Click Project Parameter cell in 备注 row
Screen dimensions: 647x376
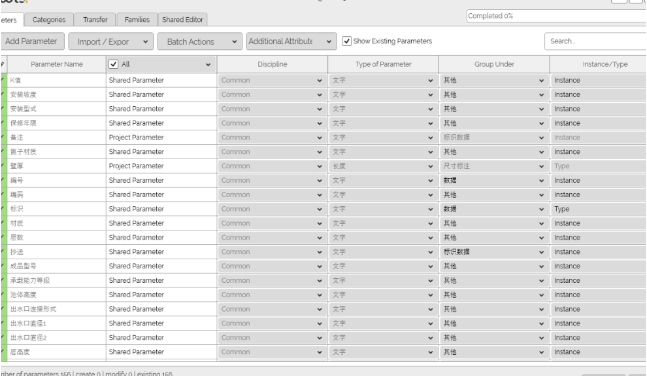(161, 137)
